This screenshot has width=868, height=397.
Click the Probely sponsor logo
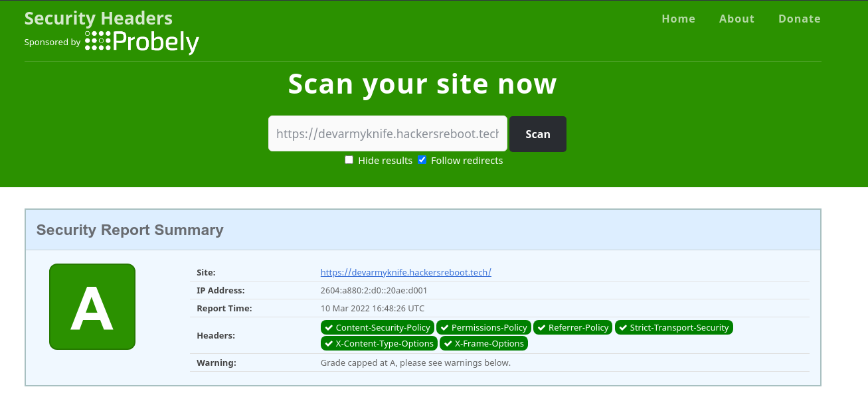(142, 42)
